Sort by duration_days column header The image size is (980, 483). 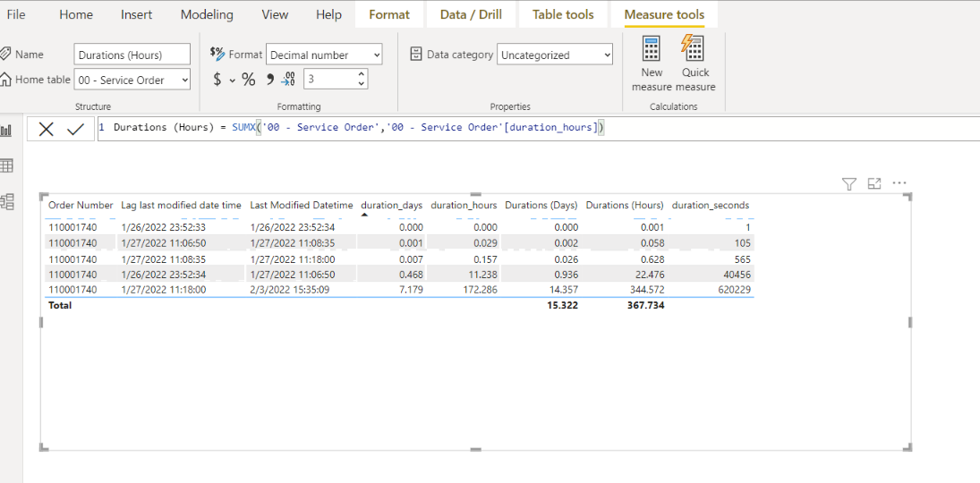click(x=392, y=205)
